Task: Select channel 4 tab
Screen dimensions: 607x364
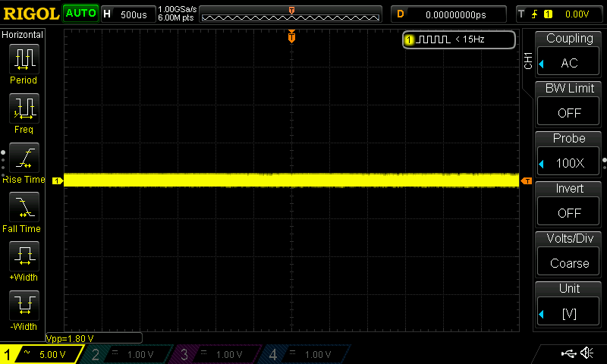Action: pyautogui.click(x=306, y=354)
